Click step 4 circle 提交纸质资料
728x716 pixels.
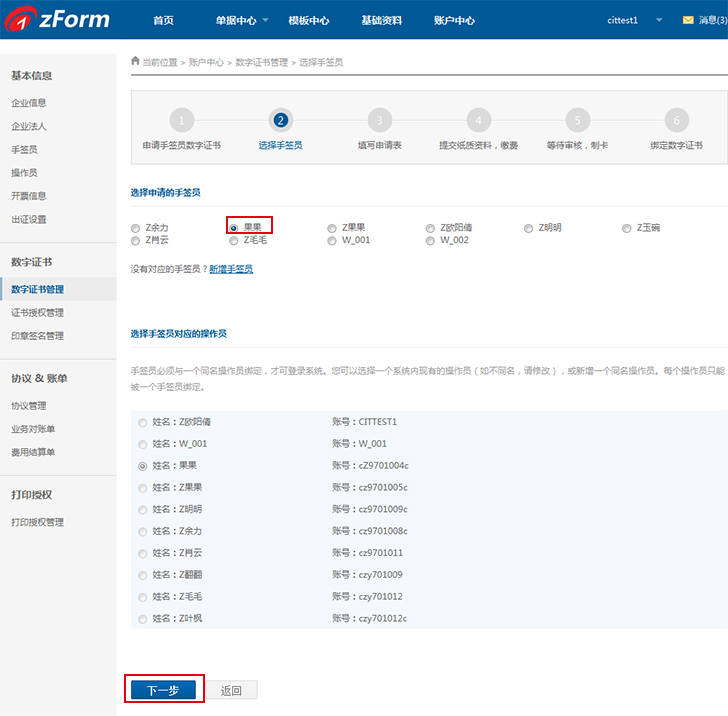[478, 121]
